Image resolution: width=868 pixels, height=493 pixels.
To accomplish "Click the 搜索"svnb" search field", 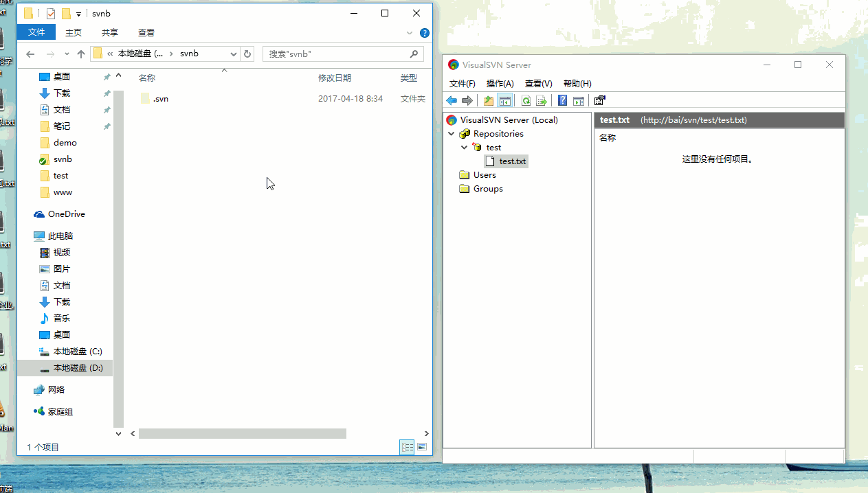I will pyautogui.click(x=343, y=54).
